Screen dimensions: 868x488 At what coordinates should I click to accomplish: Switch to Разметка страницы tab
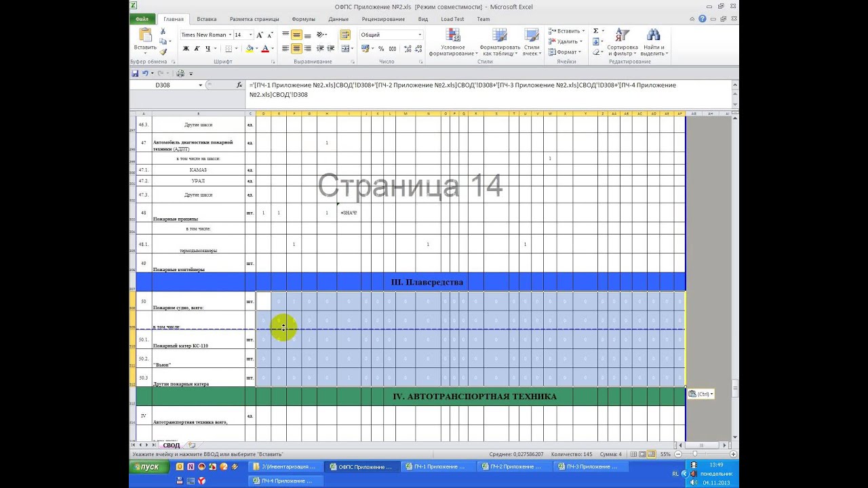pyautogui.click(x=254, y=19)
